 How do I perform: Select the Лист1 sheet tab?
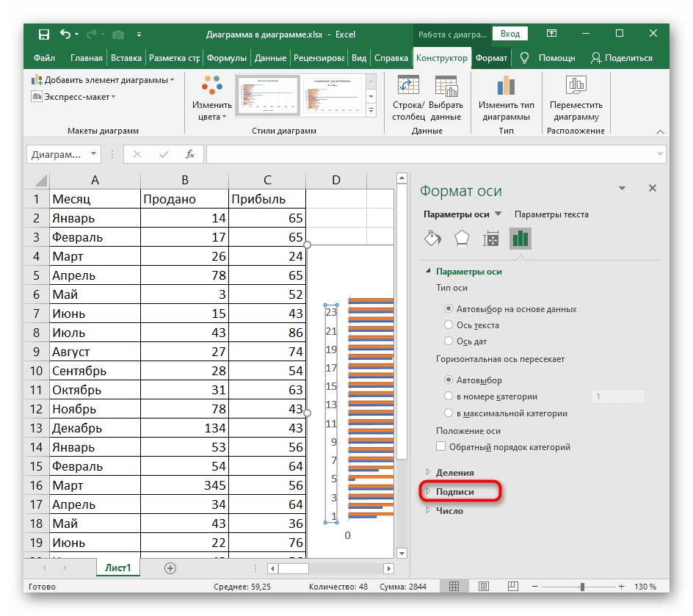click(x=118, y=568)
